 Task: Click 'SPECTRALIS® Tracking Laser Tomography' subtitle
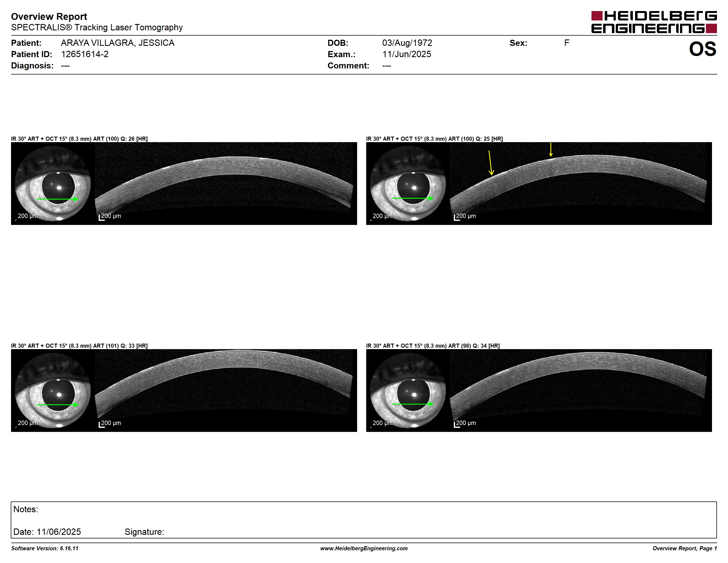coord(97,27)
